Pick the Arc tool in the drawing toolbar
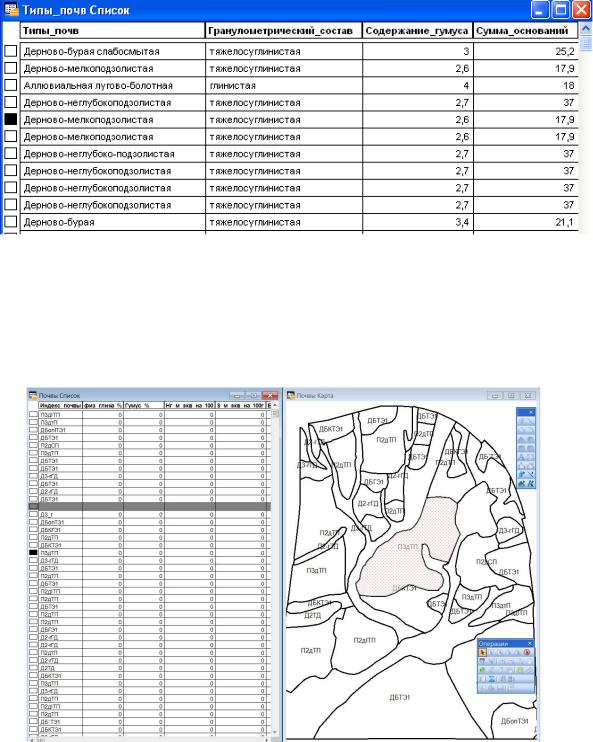The width and height of the screenshot is (593, 742). tap(531, 430)
